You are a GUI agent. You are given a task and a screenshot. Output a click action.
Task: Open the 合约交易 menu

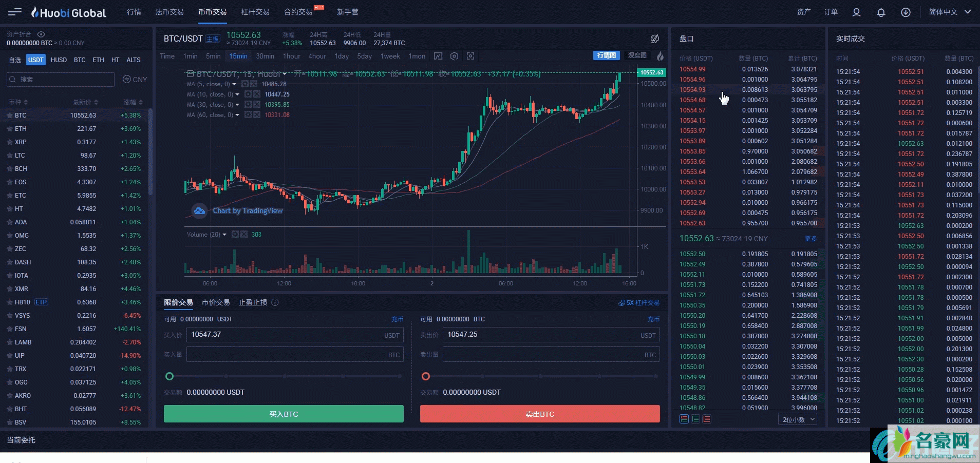[x=298, y=12]
